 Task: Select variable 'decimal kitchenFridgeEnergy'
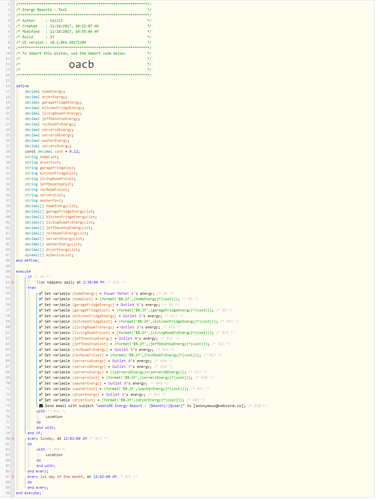tap(54, 108)
